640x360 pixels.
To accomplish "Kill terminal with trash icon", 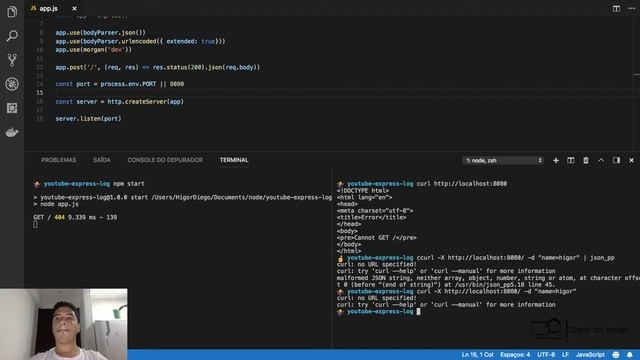I will coord(586,160).
